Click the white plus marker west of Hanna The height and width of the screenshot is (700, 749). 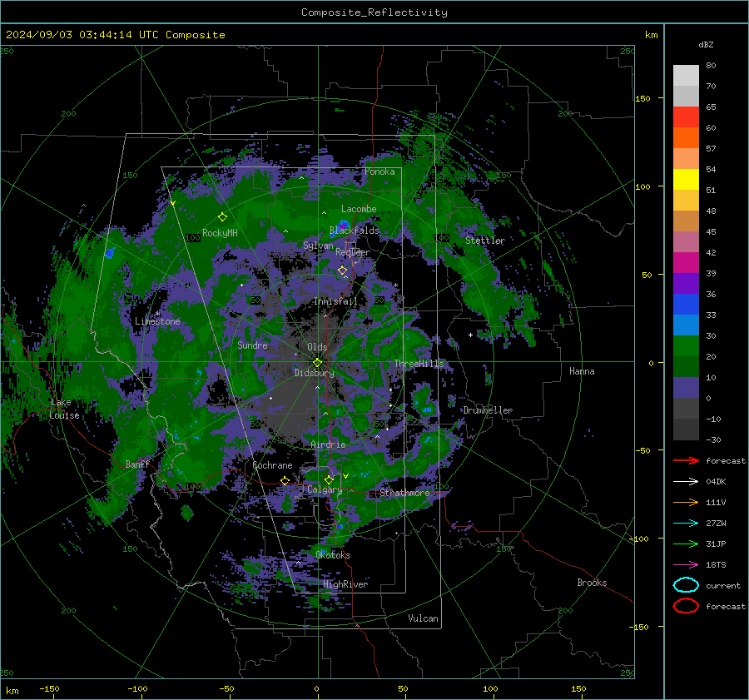[470, 335]
